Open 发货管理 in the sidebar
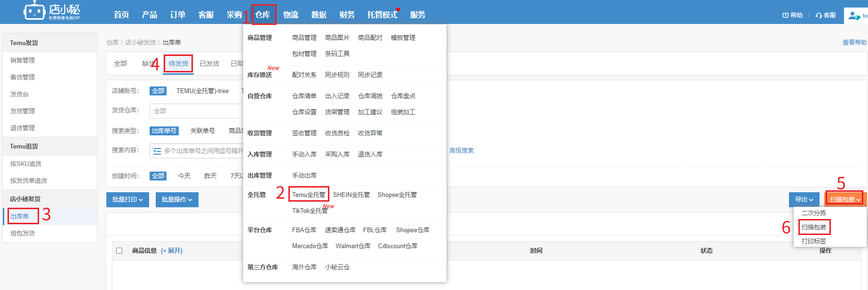 (23, 111)
